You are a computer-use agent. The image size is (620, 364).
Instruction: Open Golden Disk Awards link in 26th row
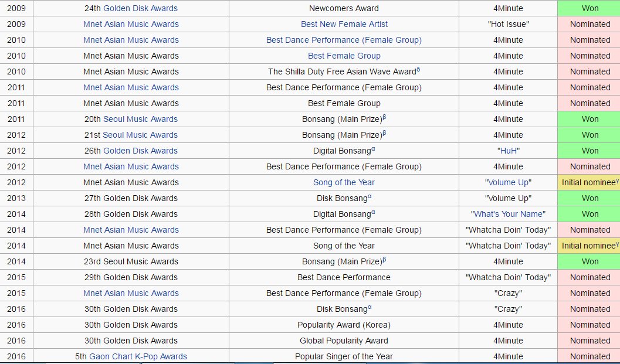pos(140,151)
